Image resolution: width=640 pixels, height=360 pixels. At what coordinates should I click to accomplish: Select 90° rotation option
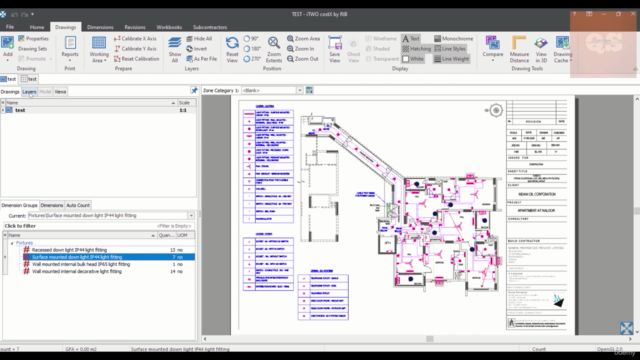coord(251,38)
